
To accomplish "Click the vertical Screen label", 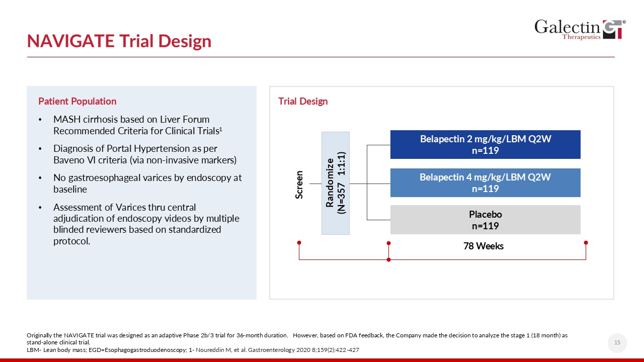I will [x=299, y=185].
